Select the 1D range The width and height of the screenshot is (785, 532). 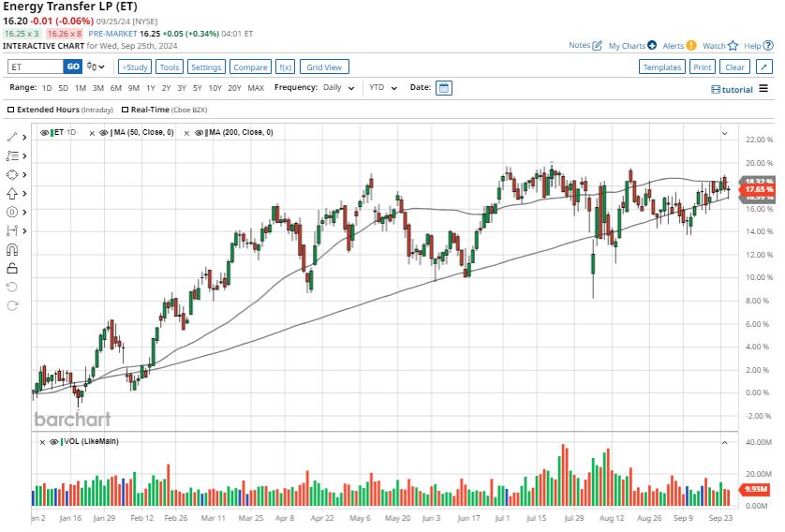(47, 88)
